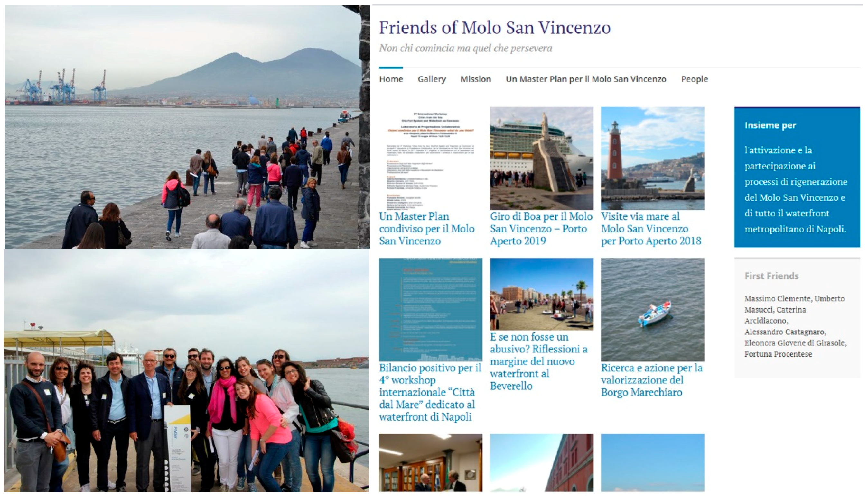This screenshot has height=501, width=868.
Task: Click the small boat on water thumbnail
Action: pos(652,309)
